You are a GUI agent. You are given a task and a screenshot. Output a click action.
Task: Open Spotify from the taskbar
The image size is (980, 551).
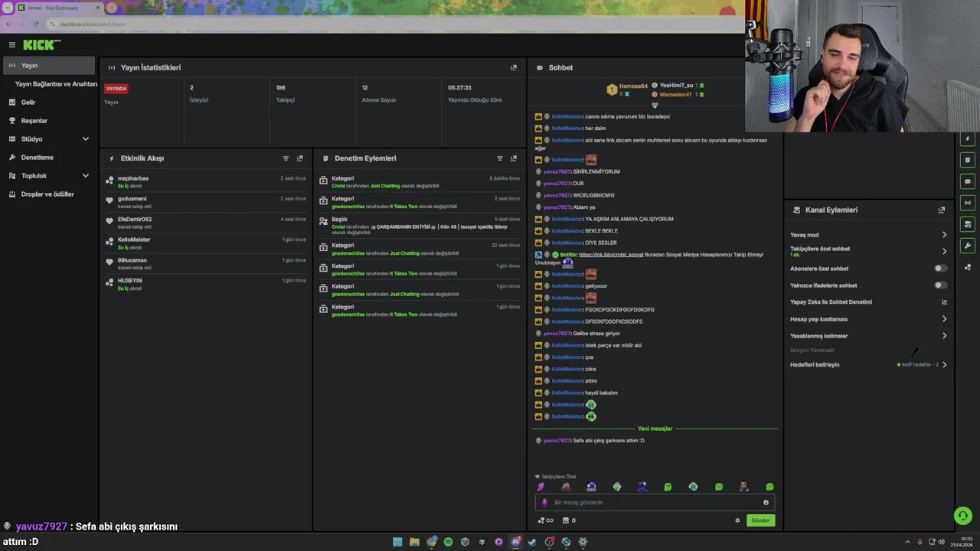[x=449, y=542]
